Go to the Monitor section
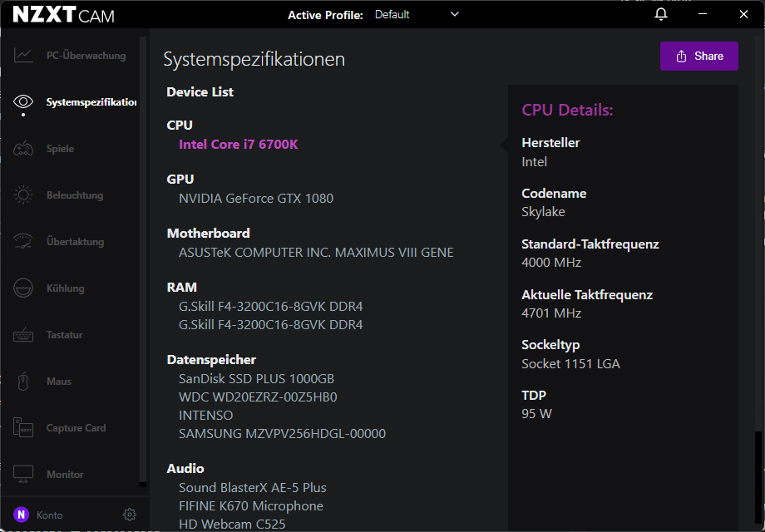Viewport: 765px width, 532px height. point(65,475)
